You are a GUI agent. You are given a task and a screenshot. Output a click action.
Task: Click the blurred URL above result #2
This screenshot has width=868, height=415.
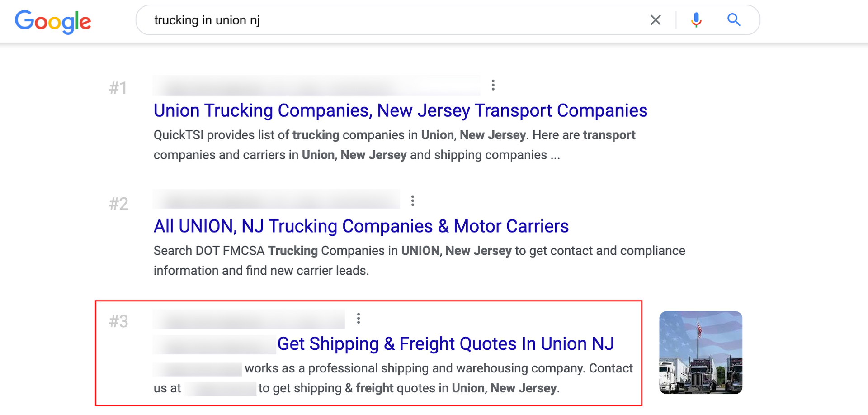(276, 200)
